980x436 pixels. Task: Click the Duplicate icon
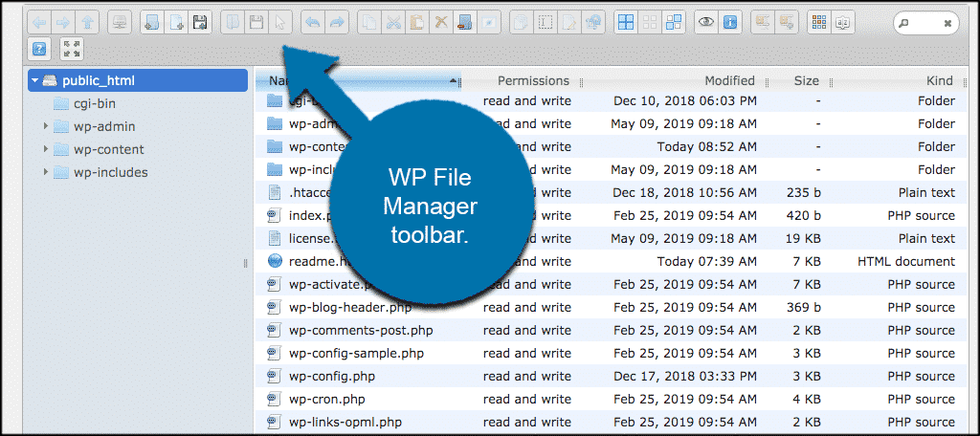[x=522, y=23]
